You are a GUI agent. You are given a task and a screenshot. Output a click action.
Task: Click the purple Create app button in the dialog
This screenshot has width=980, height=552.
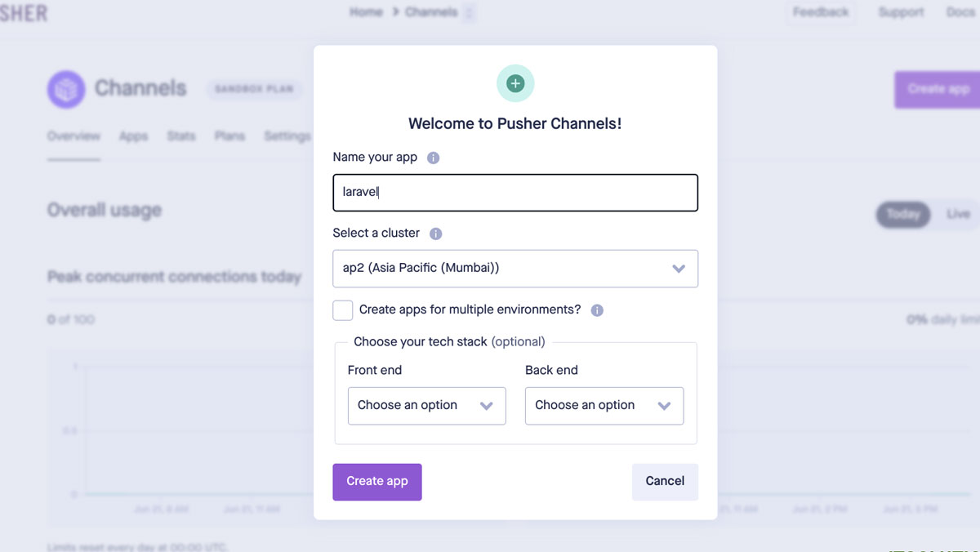pos(377,482)
